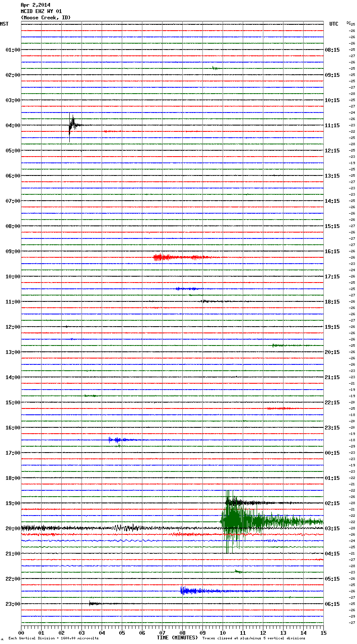Click the 09:00 MST time label
Image resolution: width=357 pixels, height=644 pixels.
(x=13, y=251)
